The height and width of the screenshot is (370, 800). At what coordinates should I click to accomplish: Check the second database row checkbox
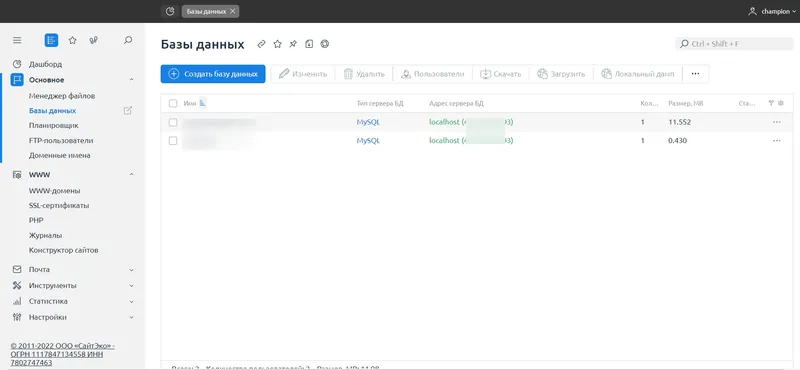[x=173, y=141]
